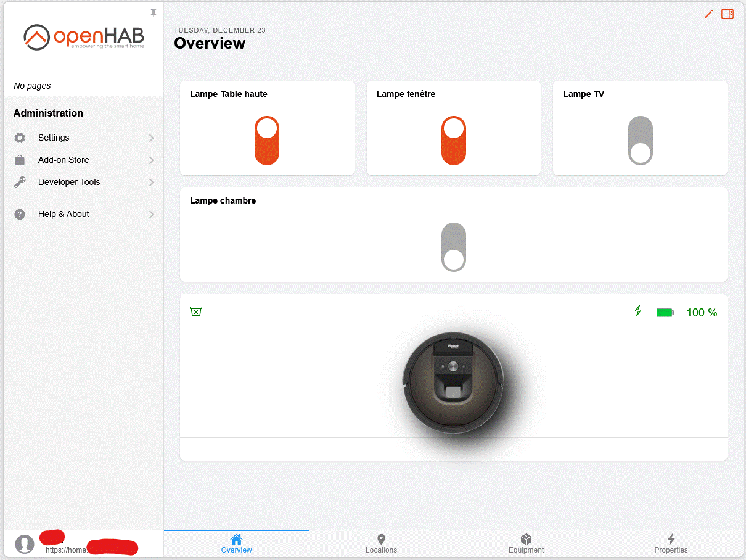Viewport: 746px width, 560px height.
Task: Click the user account avatar
Action: point(25,545)
